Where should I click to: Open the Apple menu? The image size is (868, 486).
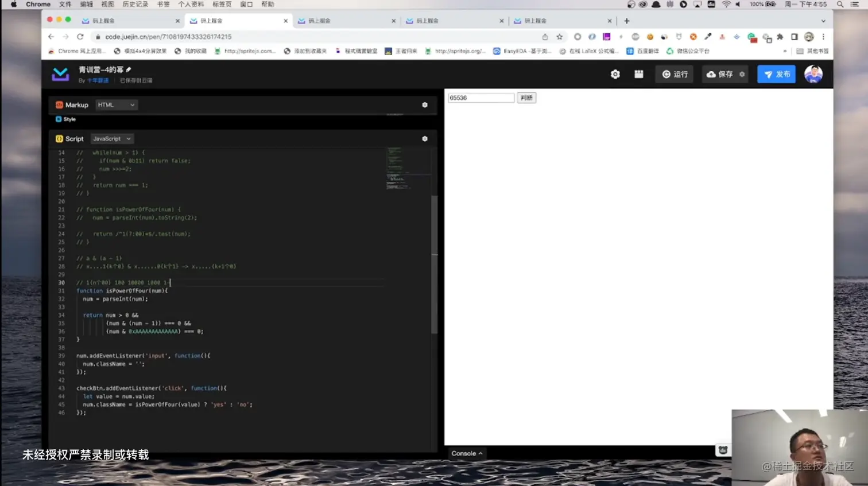pos(13,4)
